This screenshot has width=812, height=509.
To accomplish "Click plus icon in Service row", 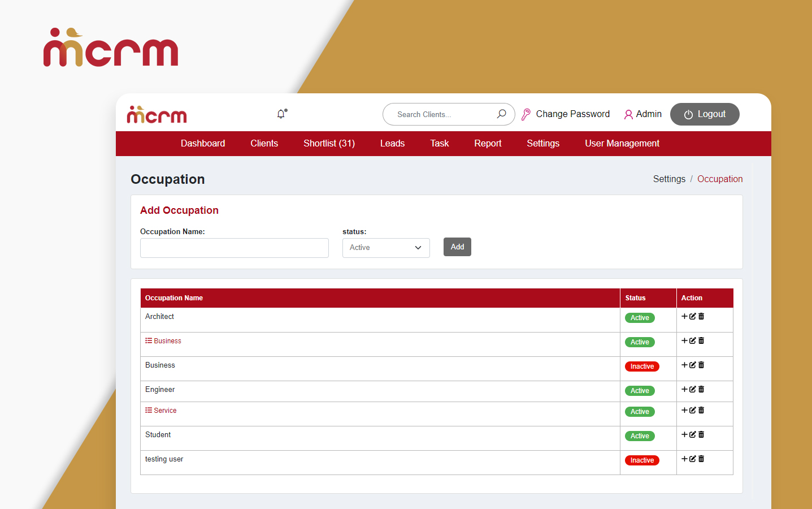I will [x=684, y=410].
